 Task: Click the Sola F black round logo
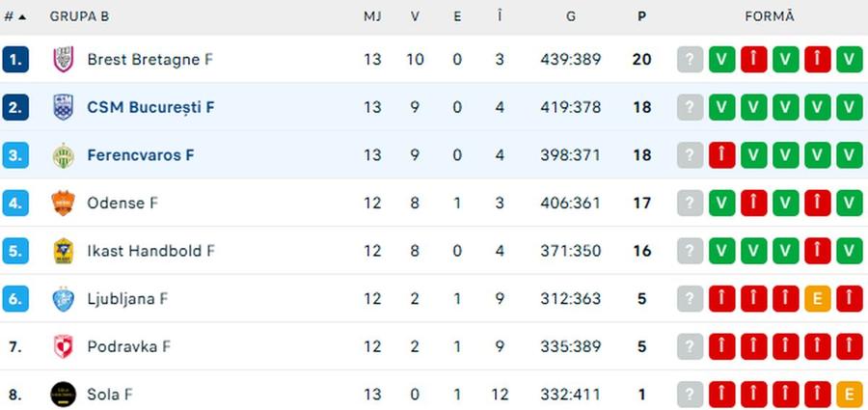tap(63, 395)
